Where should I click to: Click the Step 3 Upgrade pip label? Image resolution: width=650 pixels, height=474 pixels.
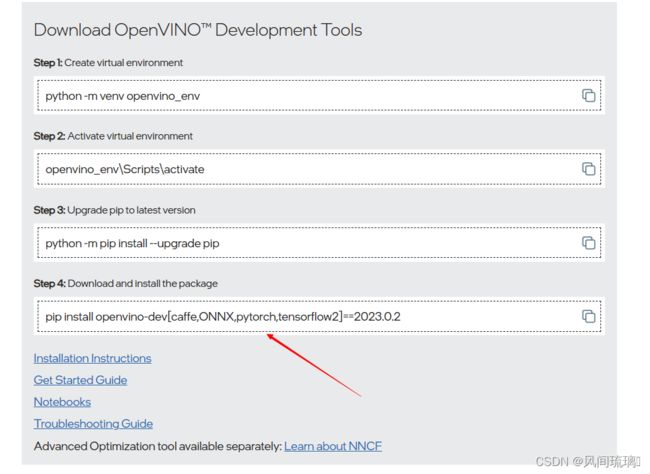coord(114,210)
